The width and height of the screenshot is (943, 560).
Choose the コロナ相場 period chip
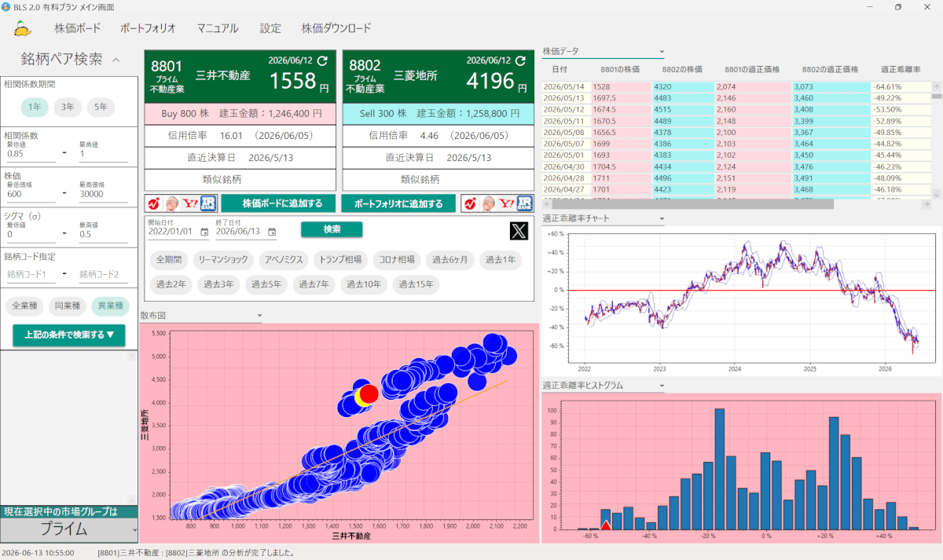point(396,259)
